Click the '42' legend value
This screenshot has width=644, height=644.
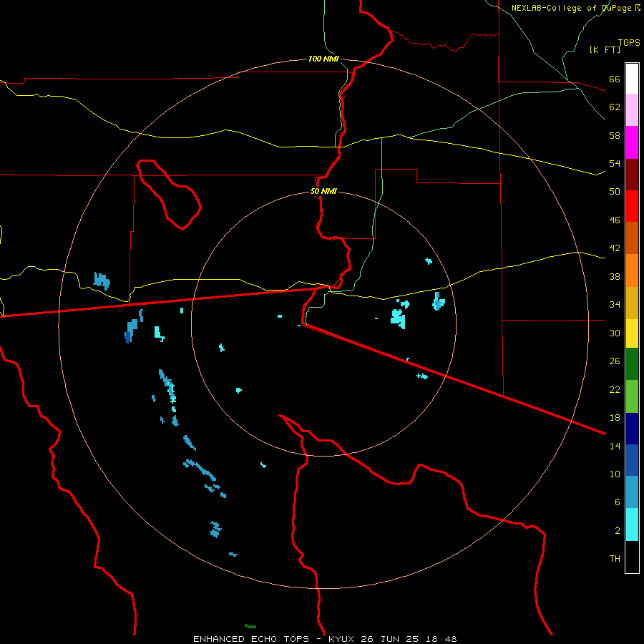point(615,248)
